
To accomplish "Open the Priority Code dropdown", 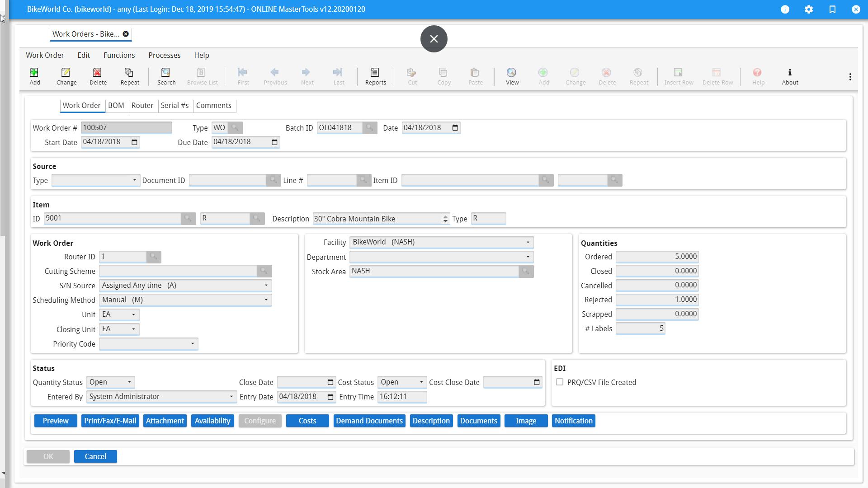I will 192,344.
